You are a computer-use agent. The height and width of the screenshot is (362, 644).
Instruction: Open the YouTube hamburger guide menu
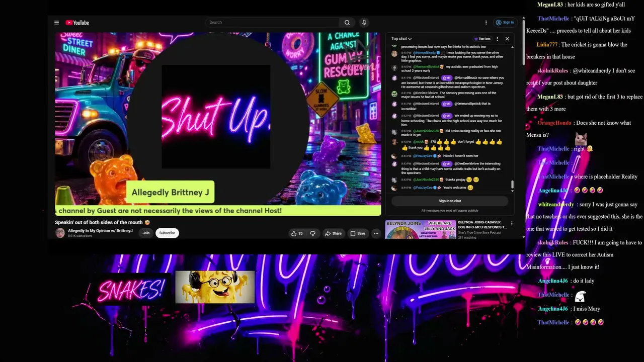56,23
